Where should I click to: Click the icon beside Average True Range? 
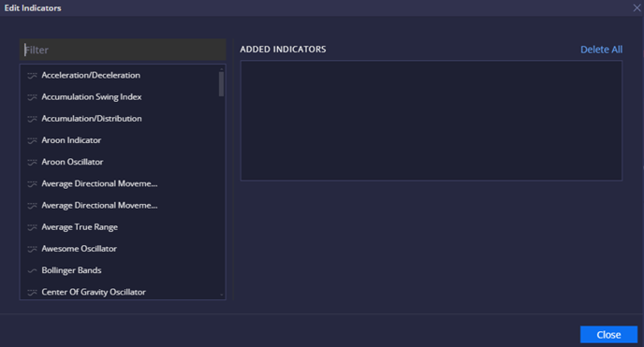point(32,227)
